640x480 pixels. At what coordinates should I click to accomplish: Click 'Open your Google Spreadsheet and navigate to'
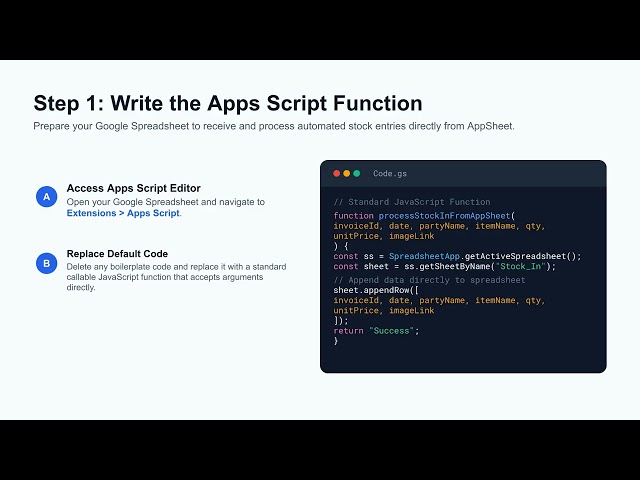tap(166, 202)
